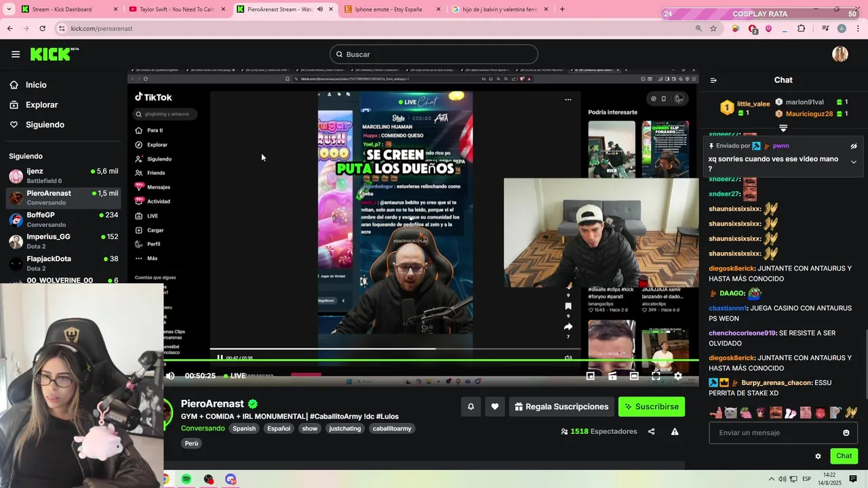
Task: Mute the Kick stream volume
Action: (x=170, y=375)
